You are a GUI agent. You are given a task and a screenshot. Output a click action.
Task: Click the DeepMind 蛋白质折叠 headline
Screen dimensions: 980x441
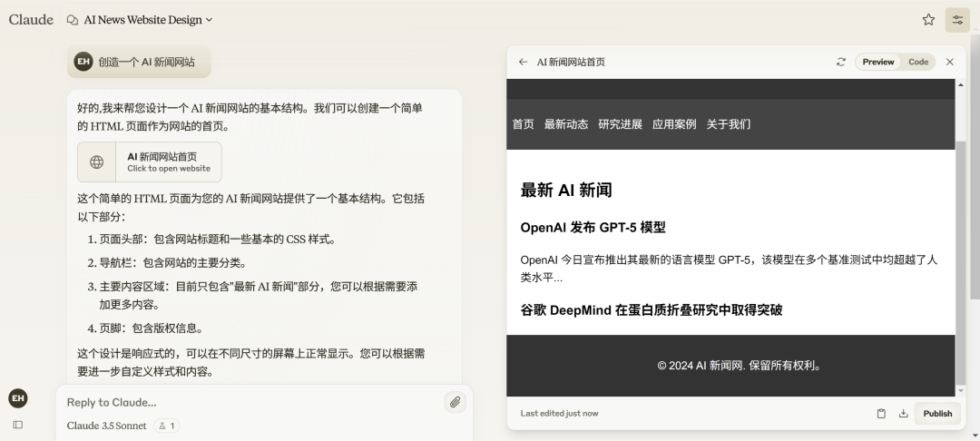(x=652, y=309)
